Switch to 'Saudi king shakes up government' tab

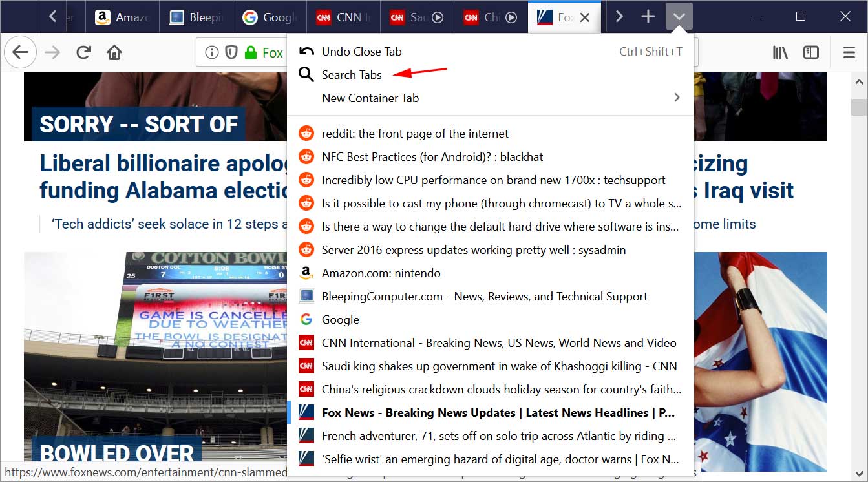[491, 366]
